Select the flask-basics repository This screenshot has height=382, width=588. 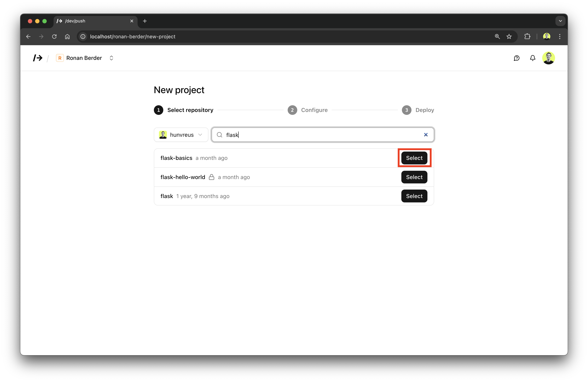[x=414, y=158]
